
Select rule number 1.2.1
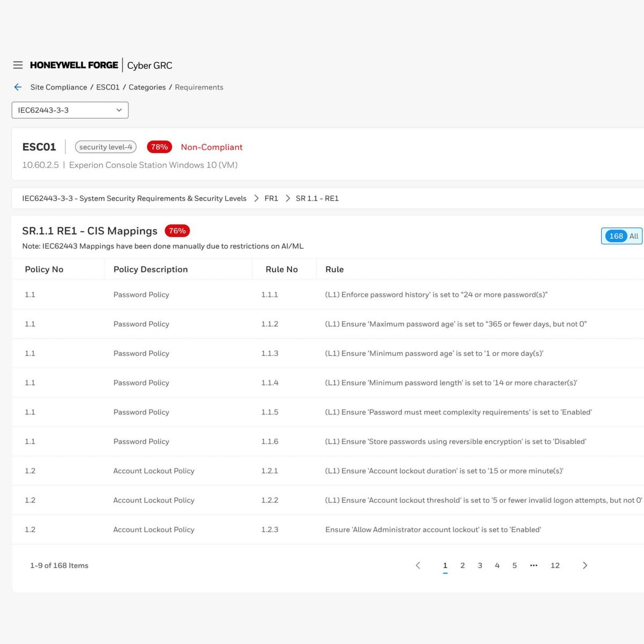269,471
